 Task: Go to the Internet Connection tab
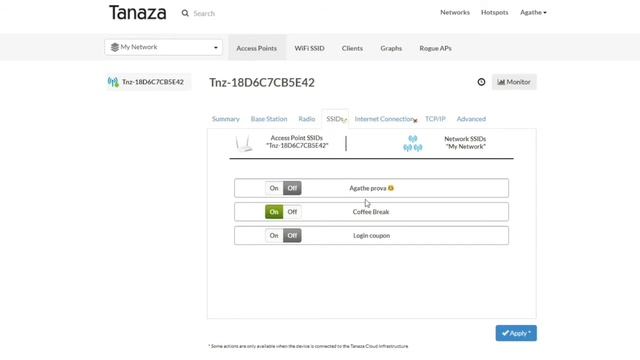[384, 119]
